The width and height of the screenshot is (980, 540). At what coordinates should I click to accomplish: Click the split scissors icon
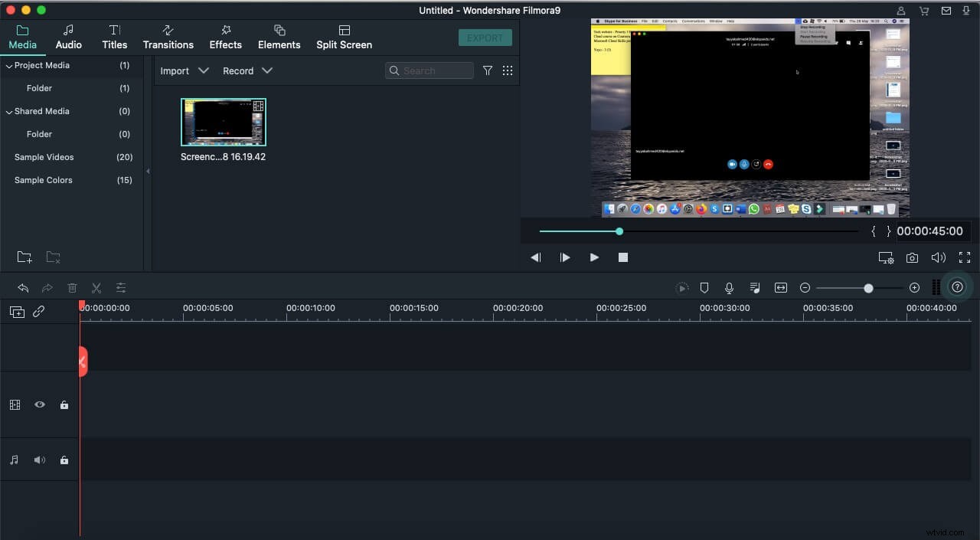(x=96, y=288)
